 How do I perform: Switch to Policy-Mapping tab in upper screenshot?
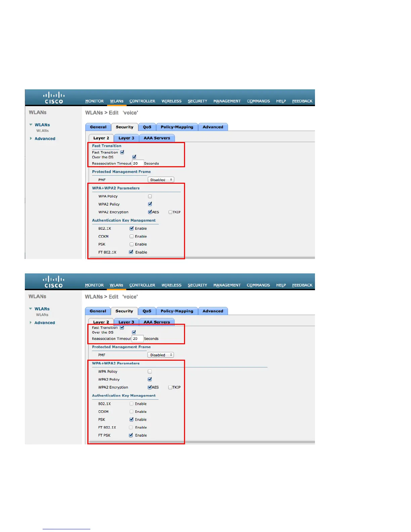point(177,127)
